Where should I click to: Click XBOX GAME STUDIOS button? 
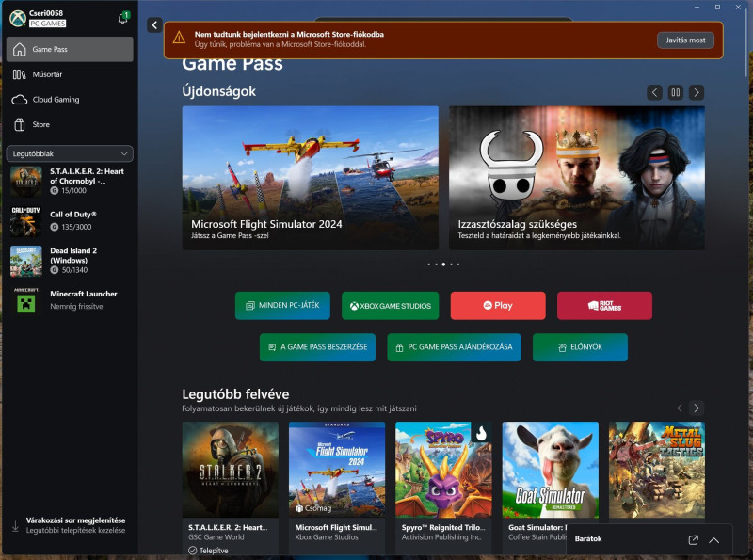click(390, 306)
